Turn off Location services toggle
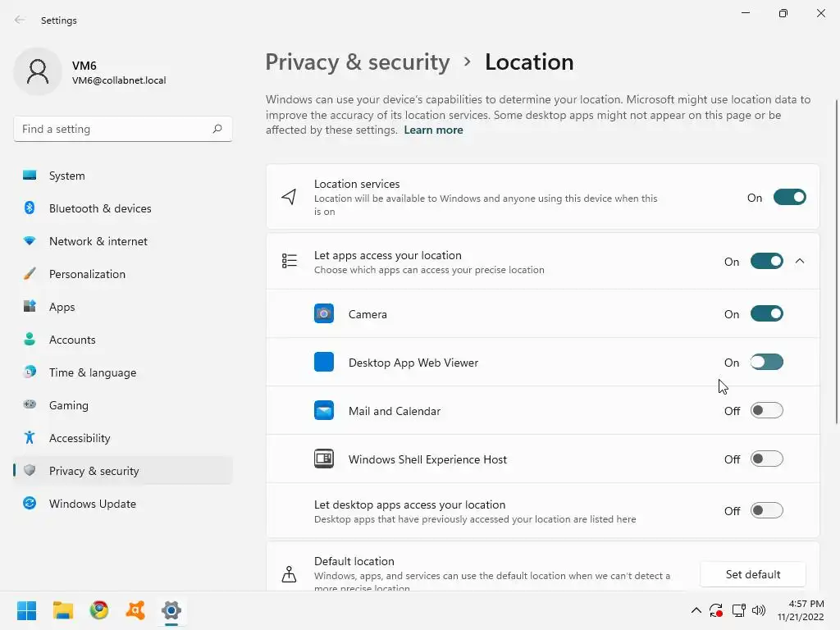 point(789,198)
